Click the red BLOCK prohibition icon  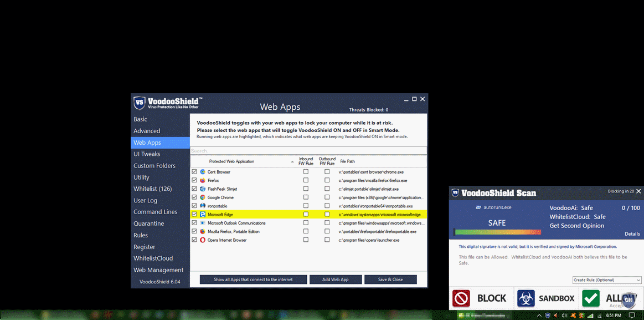pos(461,298)
